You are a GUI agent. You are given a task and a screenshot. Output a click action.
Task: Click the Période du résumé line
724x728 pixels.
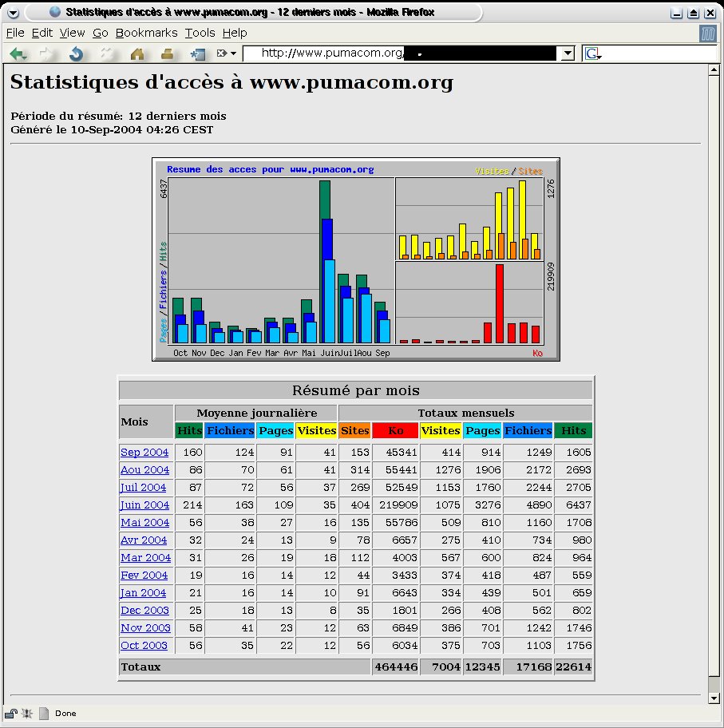[x=118, y=116]
